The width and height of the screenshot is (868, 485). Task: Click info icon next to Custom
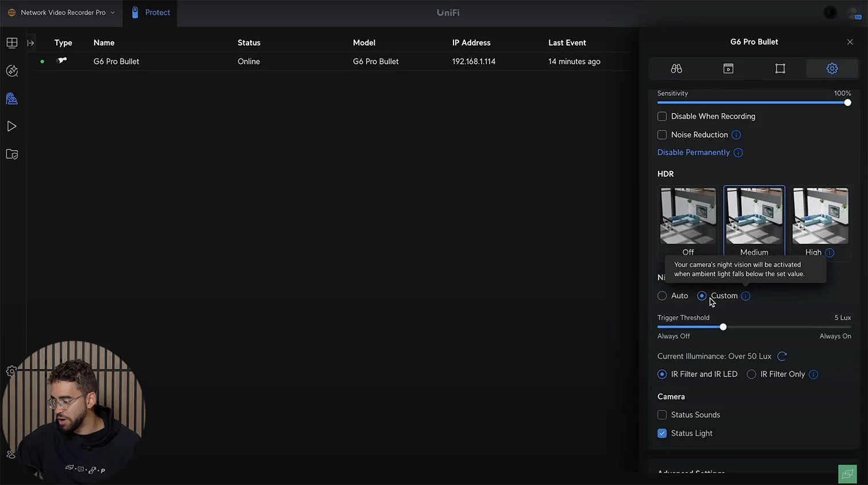[746, 296]
